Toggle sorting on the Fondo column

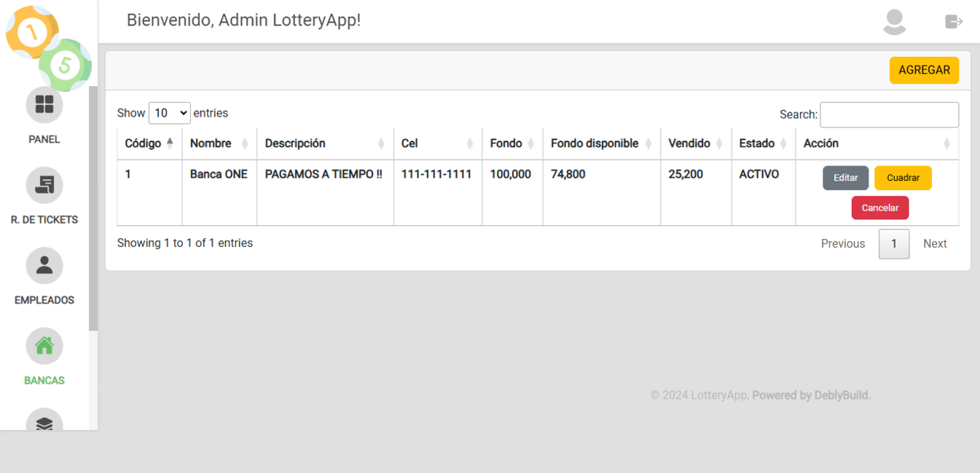point(530,144)
